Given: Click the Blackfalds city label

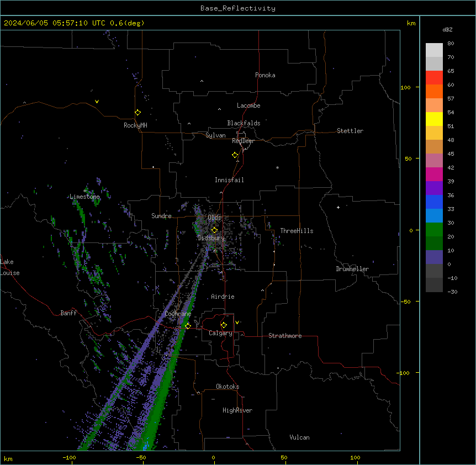Looking at the screenshot, I should click(244, 123).
